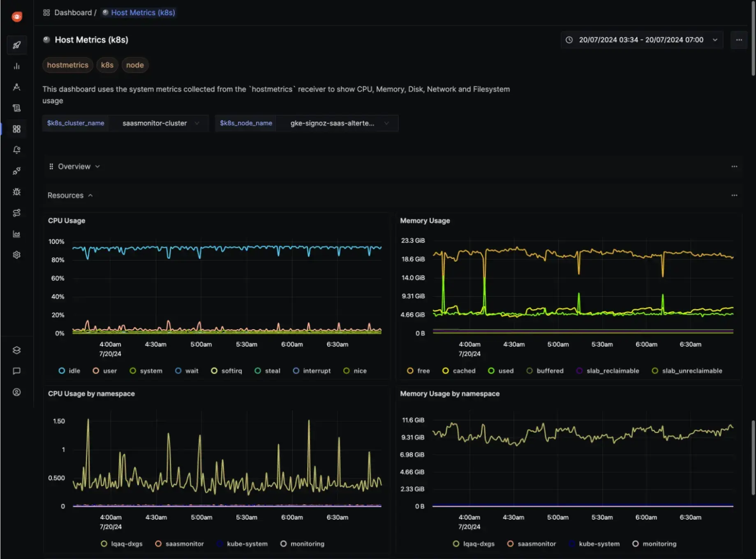Toggle nice series in CPU Usage legend
This screenshot has height=559, width=756.
pyautogui.click(x=355, y=371)
